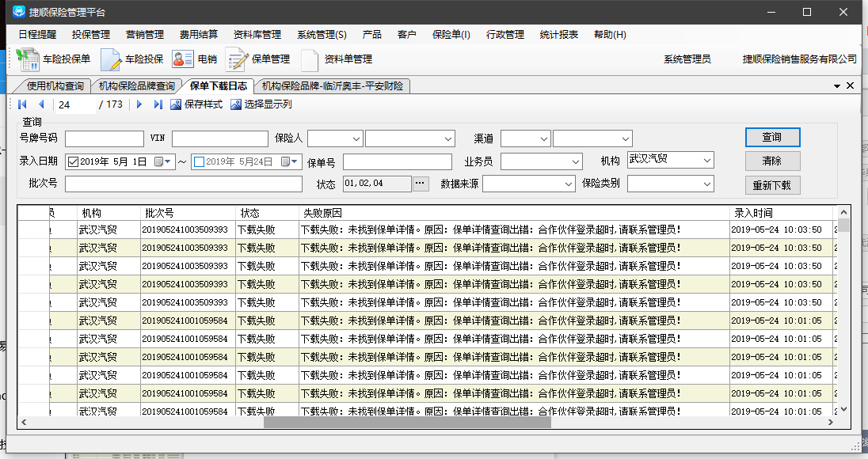The width and height of the screenshot is (868, 459).
Task: Go to the next page of records
Action: click(139, 104)
